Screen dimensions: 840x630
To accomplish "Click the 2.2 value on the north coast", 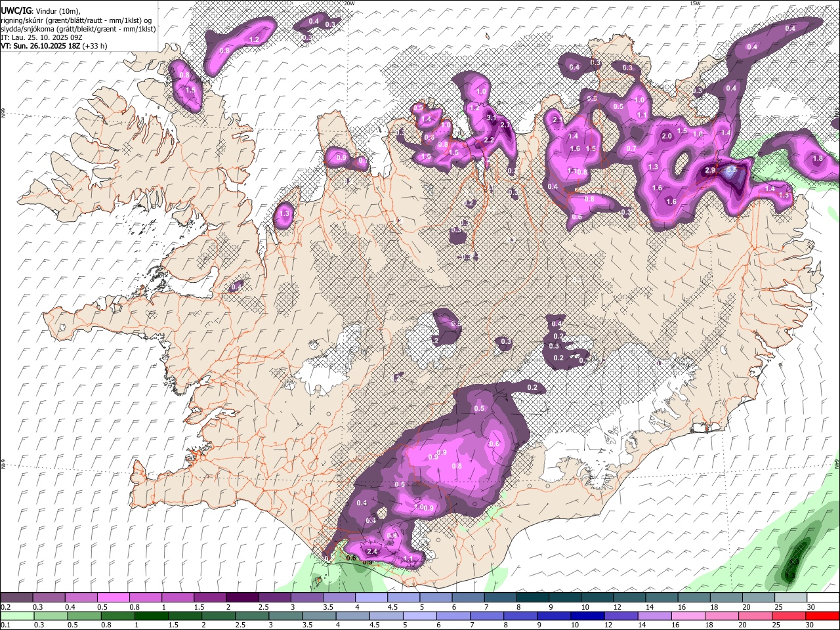I will click(489, 140).
